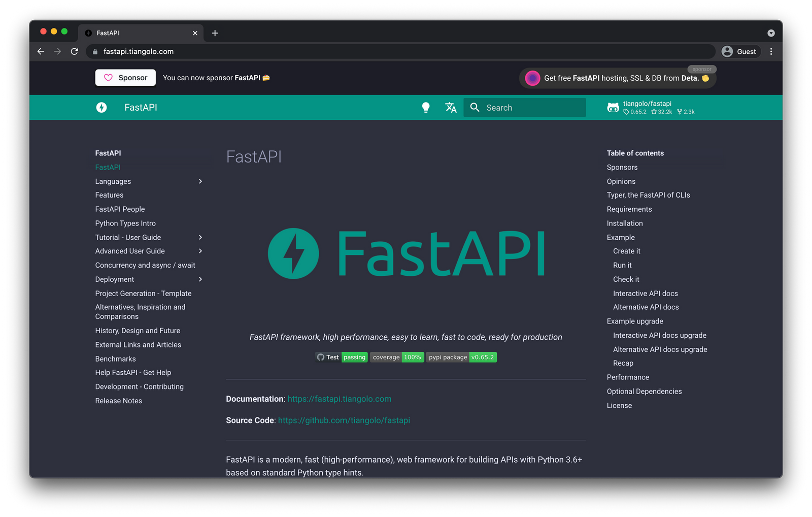Open the language selector icon
Screen dimensions: 812x517
click(x=451, y=107)
